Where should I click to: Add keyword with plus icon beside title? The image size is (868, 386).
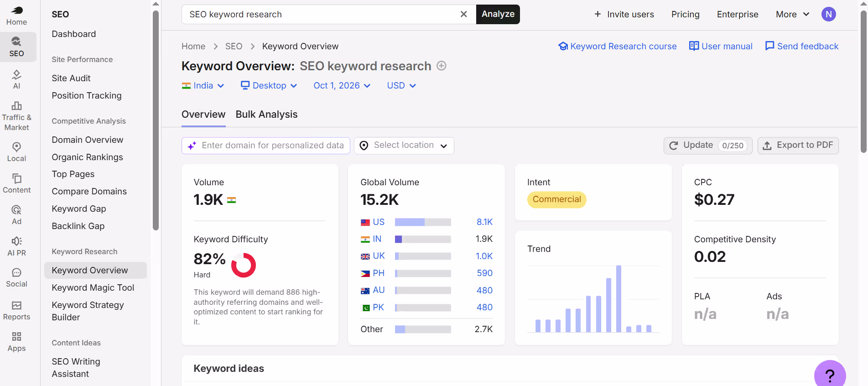pyautogui.click(x=442, y=66)
